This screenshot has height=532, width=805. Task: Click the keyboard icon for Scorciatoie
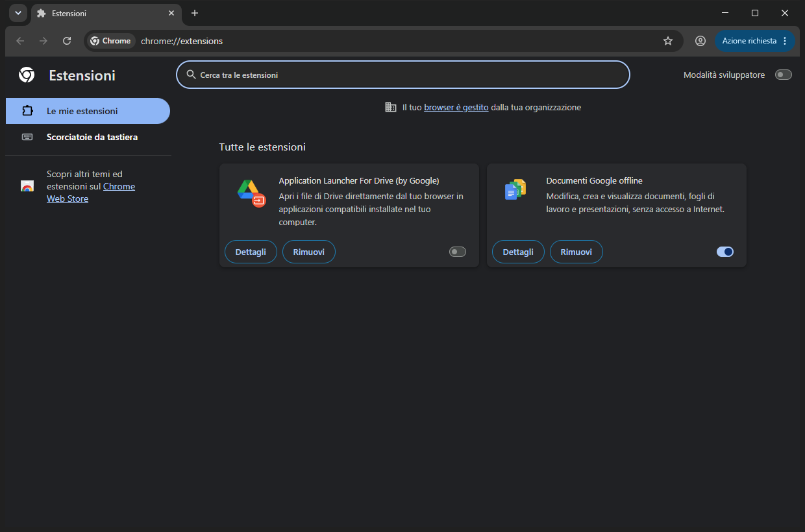[27, 137]
